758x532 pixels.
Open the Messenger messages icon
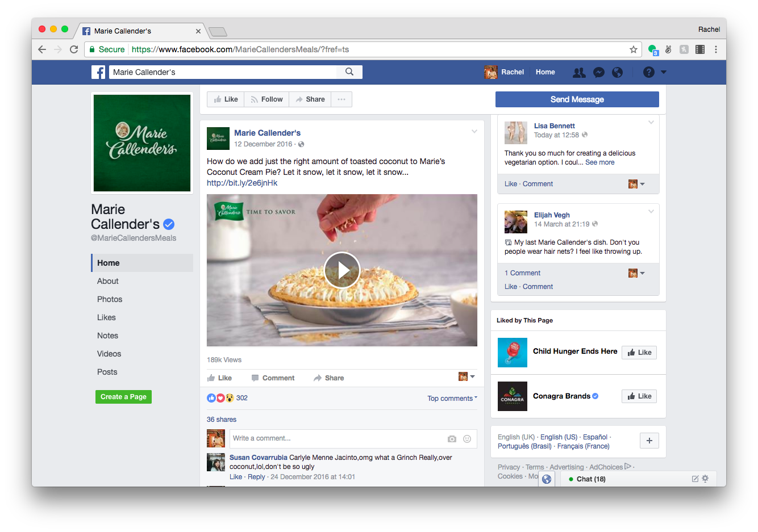point(598,72)
